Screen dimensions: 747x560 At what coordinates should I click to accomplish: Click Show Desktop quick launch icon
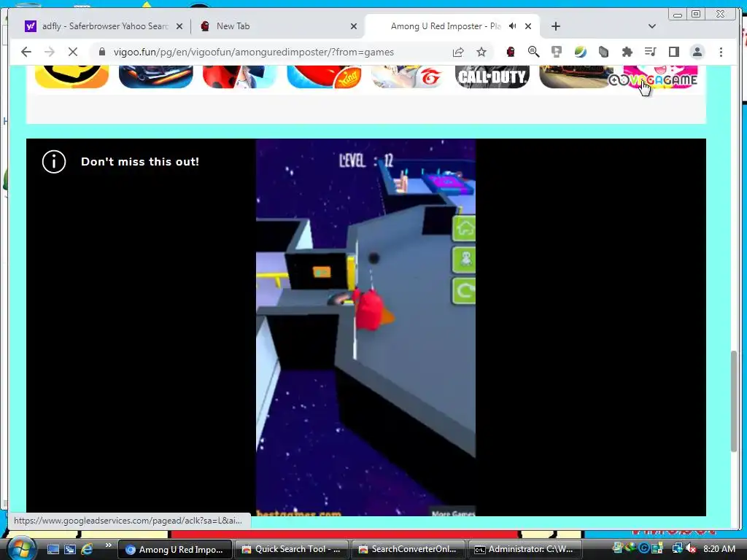coord(53,549)
